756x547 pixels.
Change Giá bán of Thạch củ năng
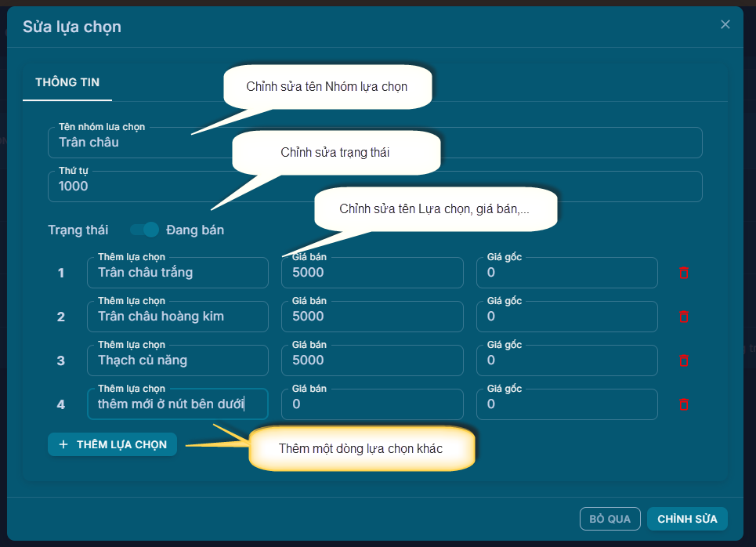[x=372, y=360]
